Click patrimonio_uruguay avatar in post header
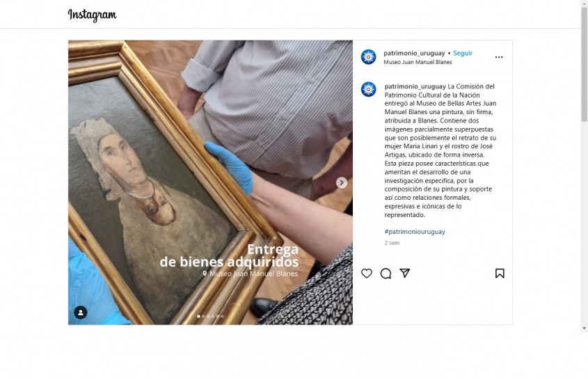Viewport: 588px width, 378px height. coord(368,57)
